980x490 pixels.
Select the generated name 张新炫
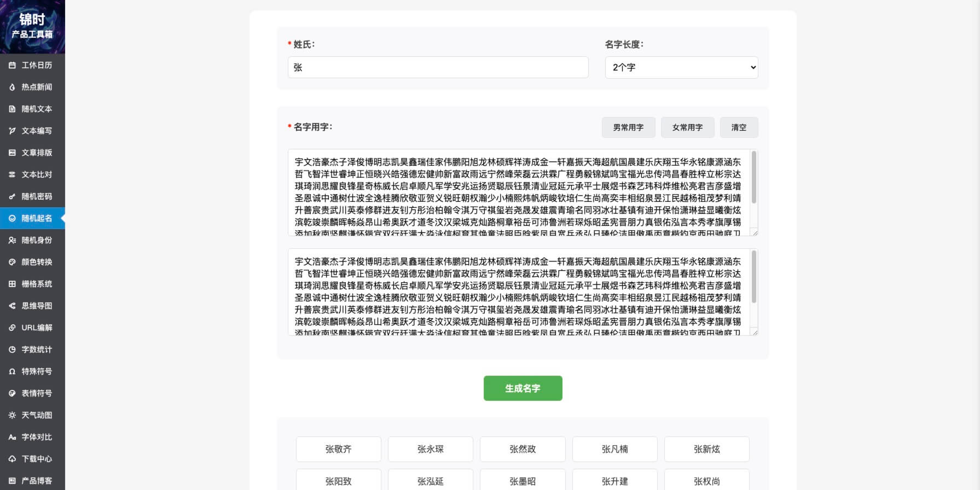click(706, 449)
